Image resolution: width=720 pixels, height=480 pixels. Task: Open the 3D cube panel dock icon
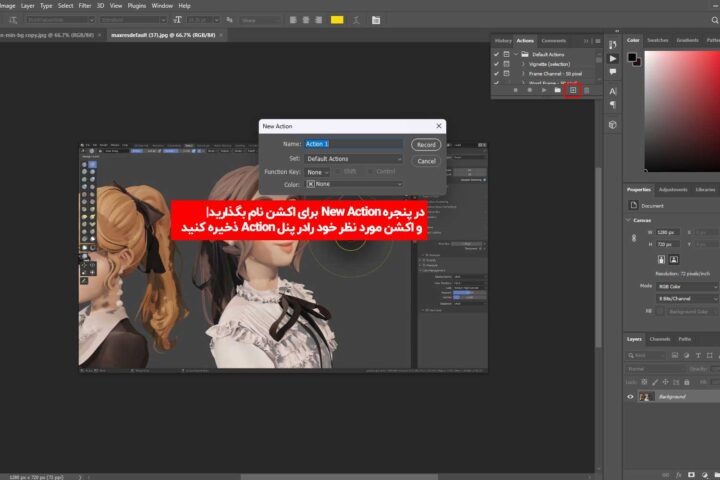coord(613,124)
